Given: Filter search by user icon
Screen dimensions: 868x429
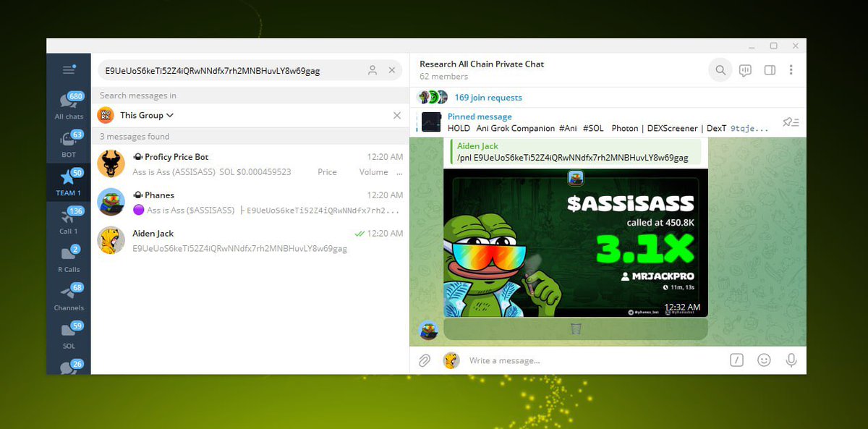Looking at the screenshot, I should point(373,70).
